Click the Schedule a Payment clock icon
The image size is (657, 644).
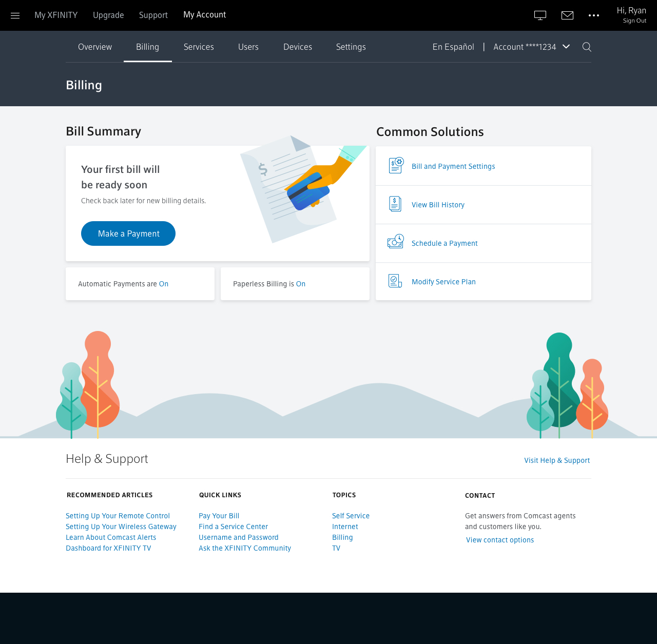coord(396,241)
